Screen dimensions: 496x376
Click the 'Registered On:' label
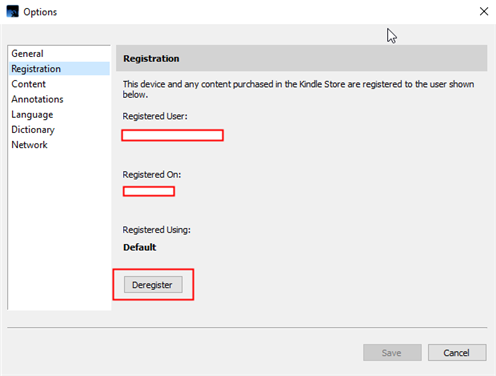[x=152, y=175]
